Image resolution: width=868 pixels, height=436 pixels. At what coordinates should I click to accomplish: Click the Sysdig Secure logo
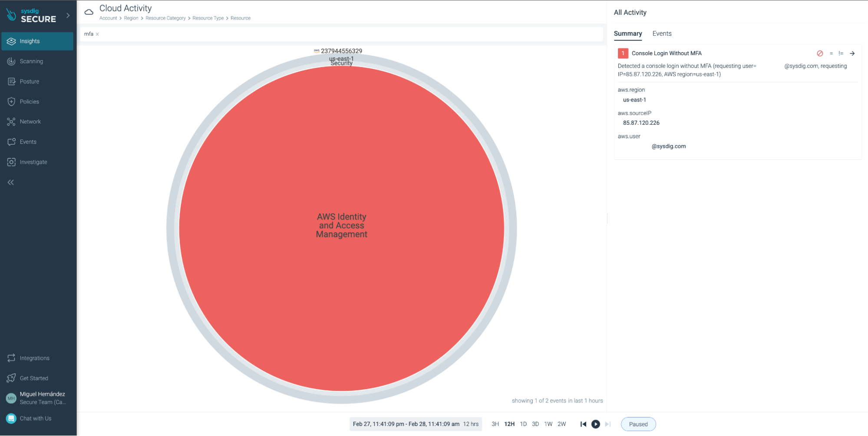(x=31, y=16)
